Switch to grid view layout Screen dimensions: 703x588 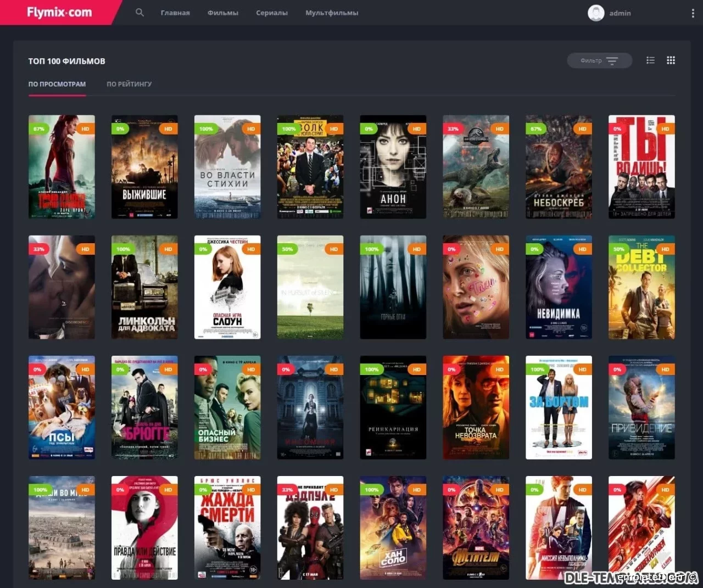coord(671,60)
